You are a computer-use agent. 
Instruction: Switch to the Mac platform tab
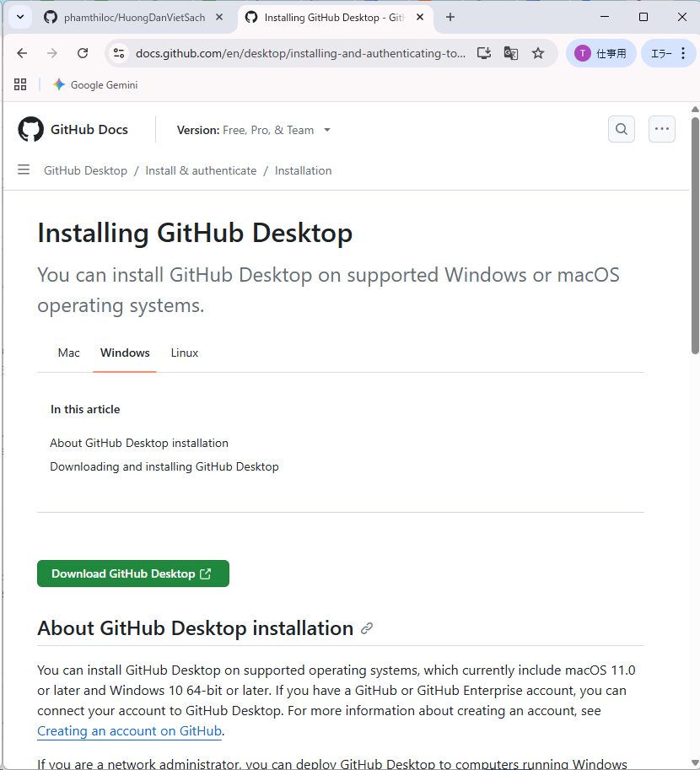tap(69, 353)
